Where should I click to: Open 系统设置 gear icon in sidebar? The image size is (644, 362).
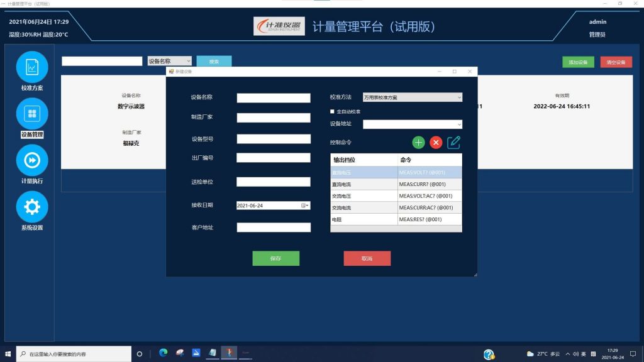(x=32, y=207)
